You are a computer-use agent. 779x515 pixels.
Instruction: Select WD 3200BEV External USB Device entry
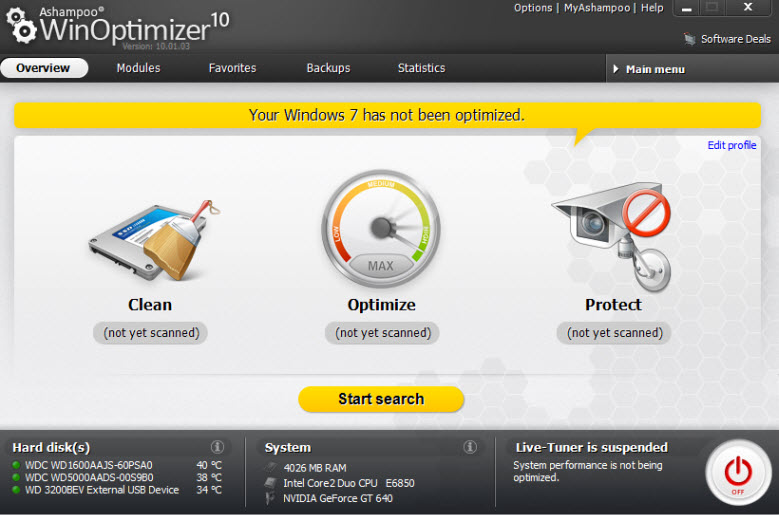102,490
